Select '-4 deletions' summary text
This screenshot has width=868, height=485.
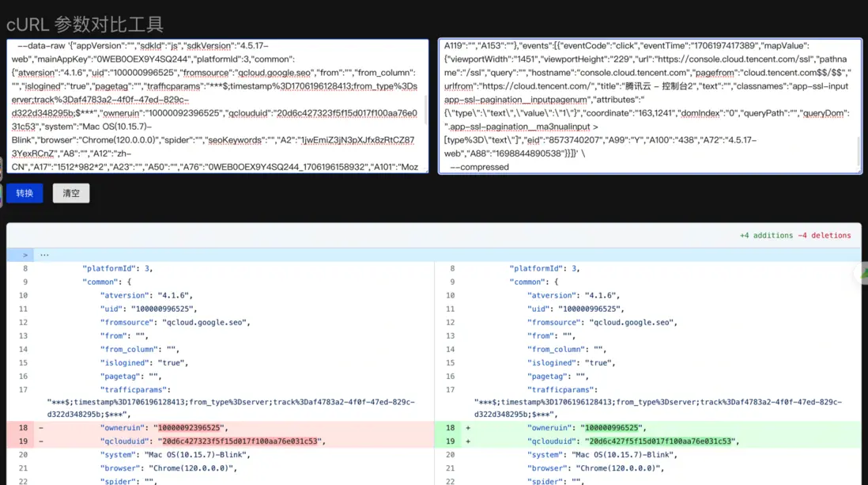pos(825,236)
